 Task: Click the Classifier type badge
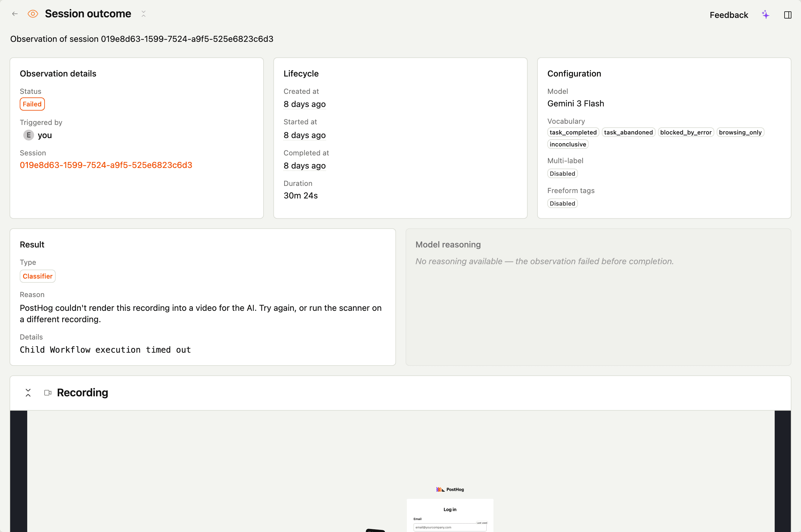click(37, 276)
